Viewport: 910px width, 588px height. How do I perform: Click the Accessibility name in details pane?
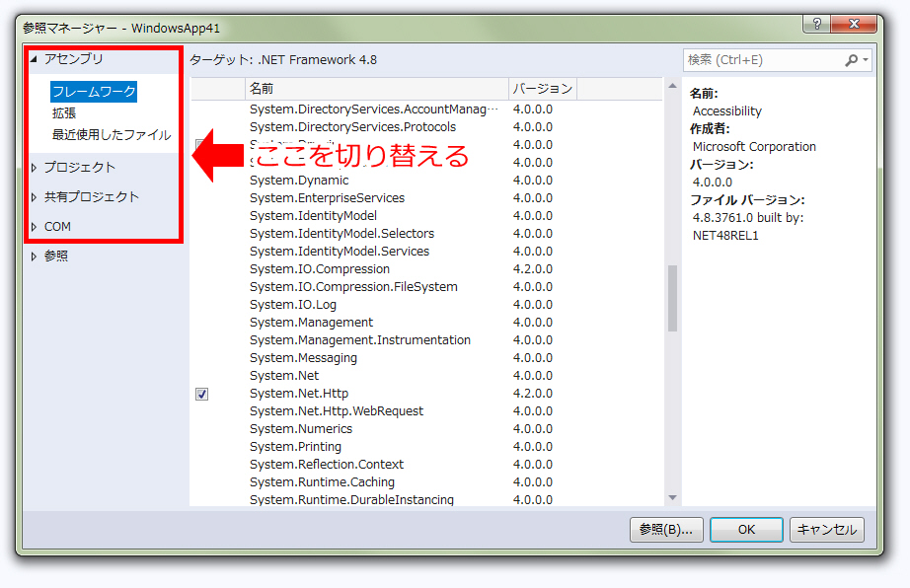727,111
